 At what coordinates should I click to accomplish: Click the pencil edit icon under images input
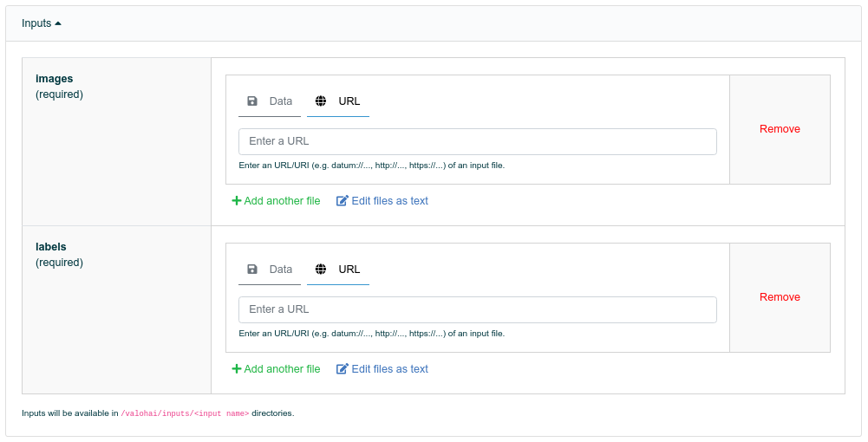343,201
